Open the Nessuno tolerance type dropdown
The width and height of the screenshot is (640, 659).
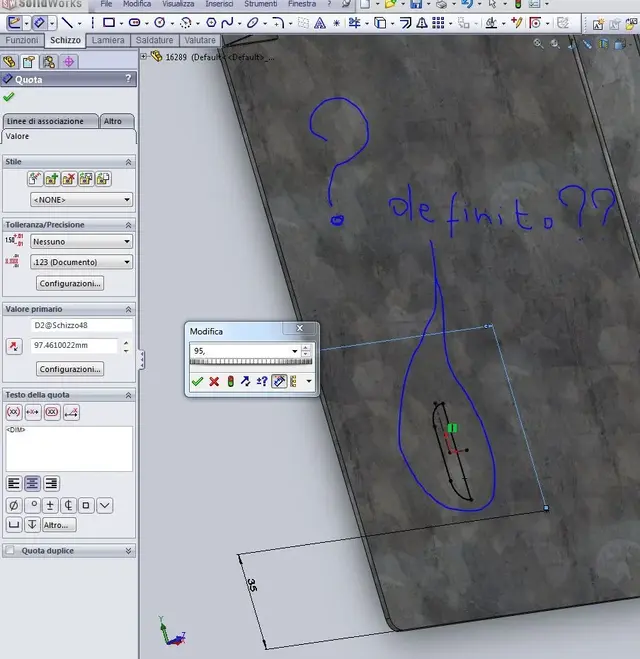coord(82,242)
